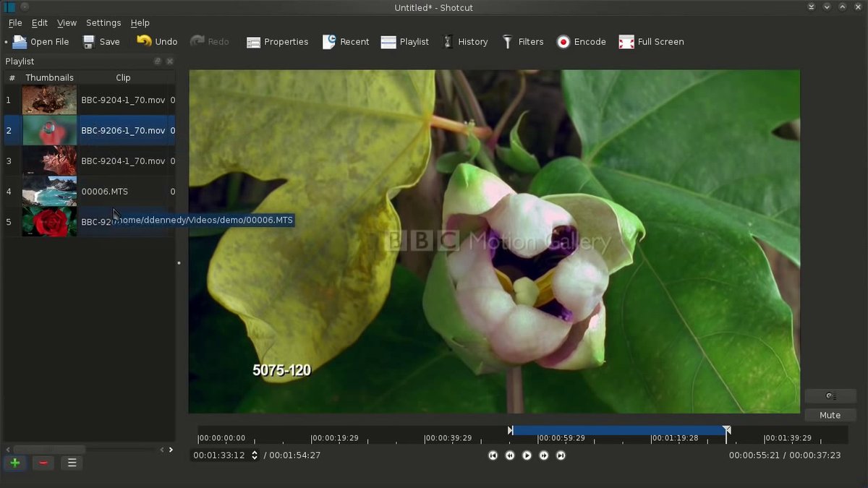Click the green plus to add a clip

click(x=14, y=463)
